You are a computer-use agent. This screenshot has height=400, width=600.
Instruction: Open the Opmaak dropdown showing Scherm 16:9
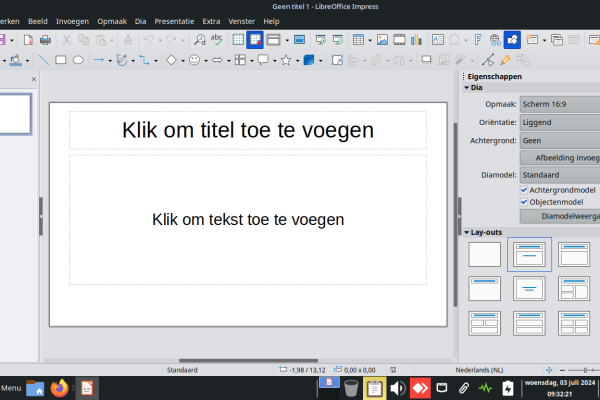click(559, 104)
